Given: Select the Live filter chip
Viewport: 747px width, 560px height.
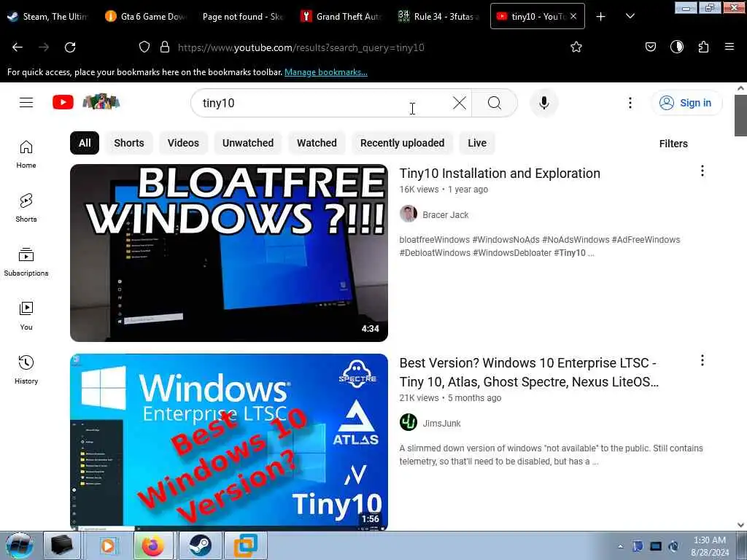Looking at the screenshot, I should [x=477, y=143].
